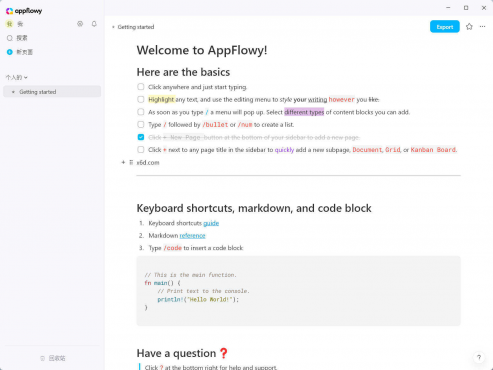Click the red 'Document' text
The image size is (493, 370).
[367, 150]
